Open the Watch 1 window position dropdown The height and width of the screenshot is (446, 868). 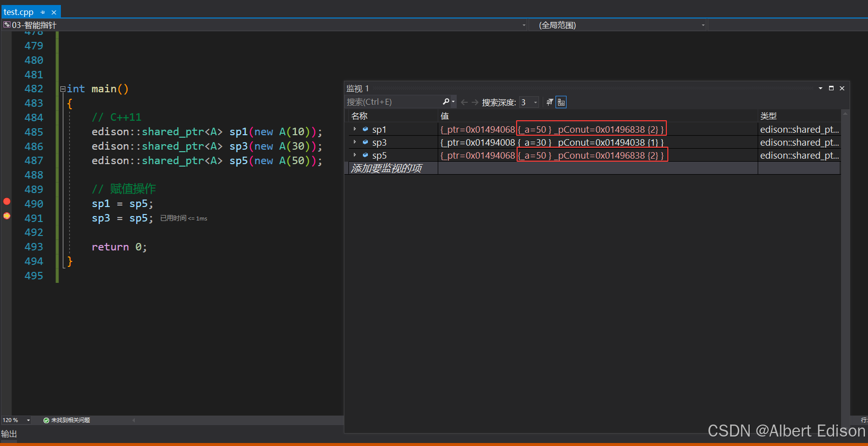click(x=821, y=88)
